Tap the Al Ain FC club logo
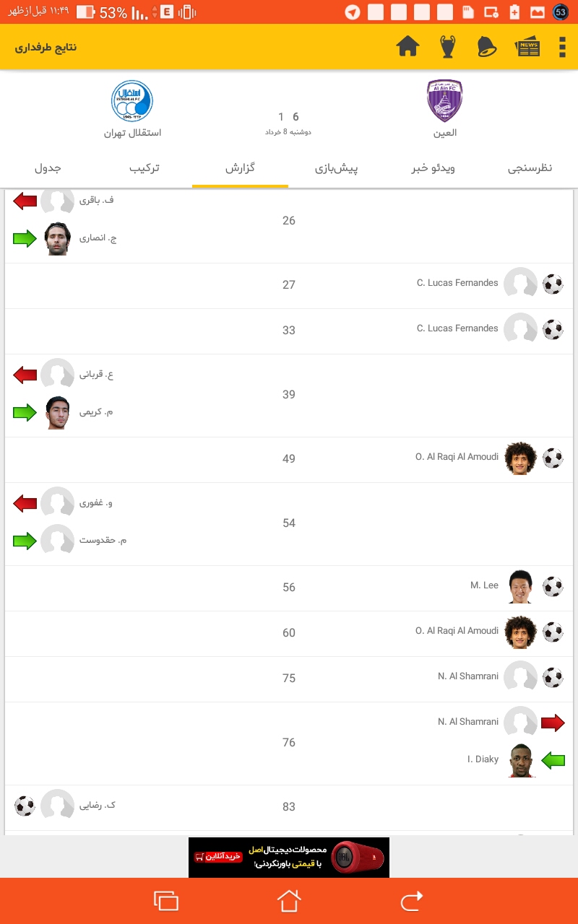The width and height of the screenshot is (578, 924). click(445, 101)
